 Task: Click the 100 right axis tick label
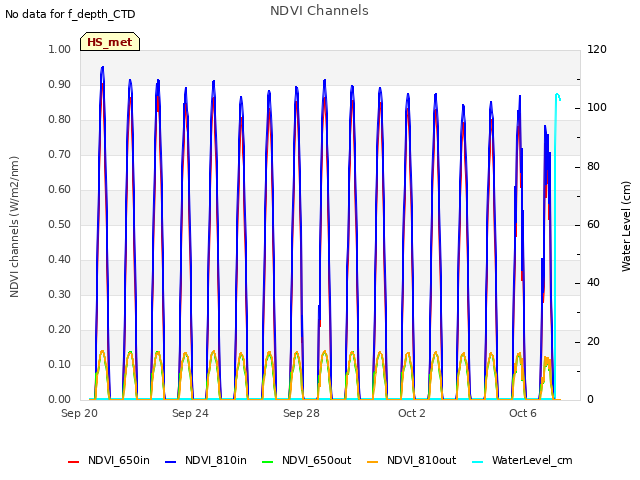[x=597, y=108]
